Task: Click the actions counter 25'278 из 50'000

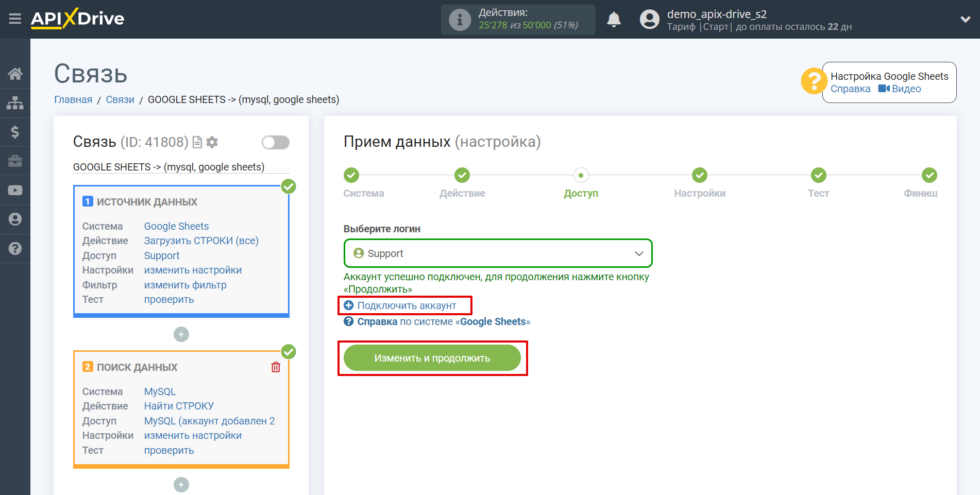Action: [528, 25]
